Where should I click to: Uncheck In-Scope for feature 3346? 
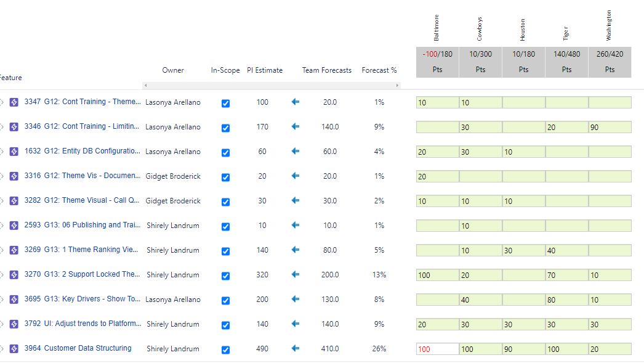coord(225,128)
